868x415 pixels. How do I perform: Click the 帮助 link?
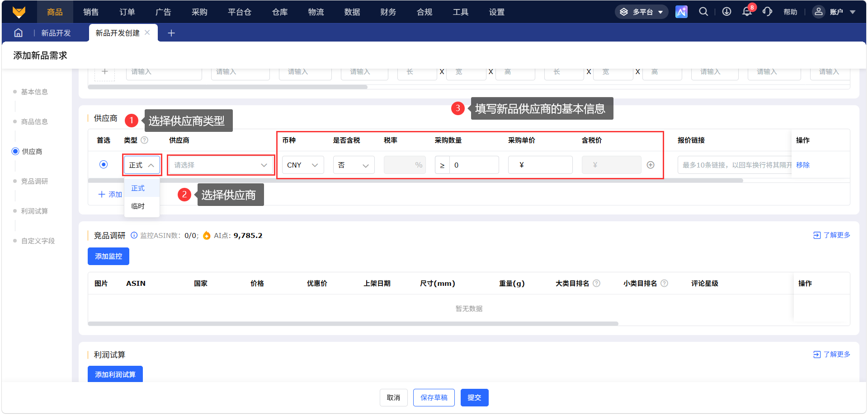[x=790, y=12]
